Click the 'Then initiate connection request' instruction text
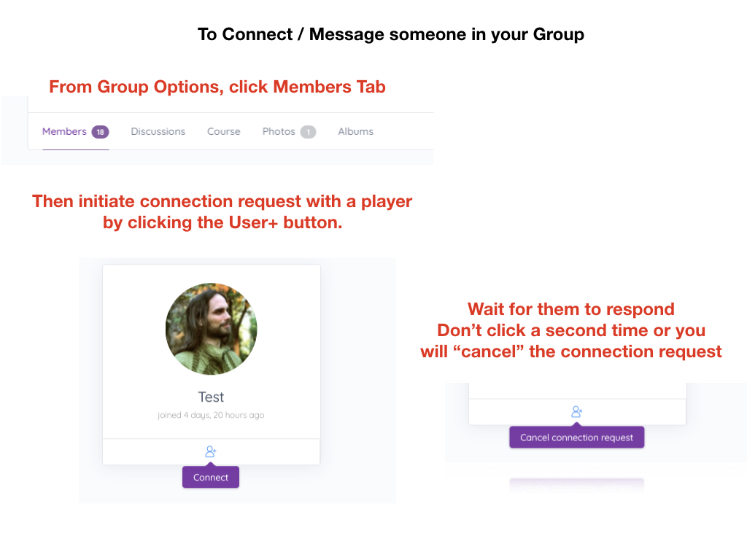 coord(222,211)
